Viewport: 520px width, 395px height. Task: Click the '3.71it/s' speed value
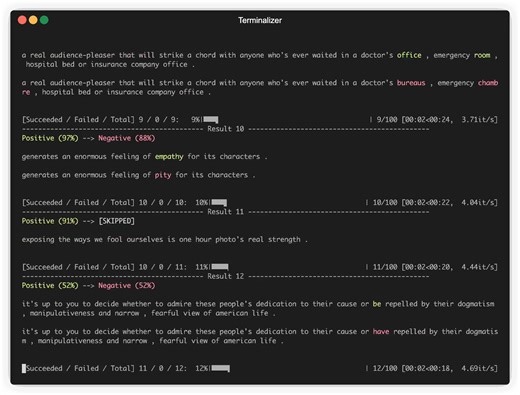pyautogui.click(x=478, y=120)
